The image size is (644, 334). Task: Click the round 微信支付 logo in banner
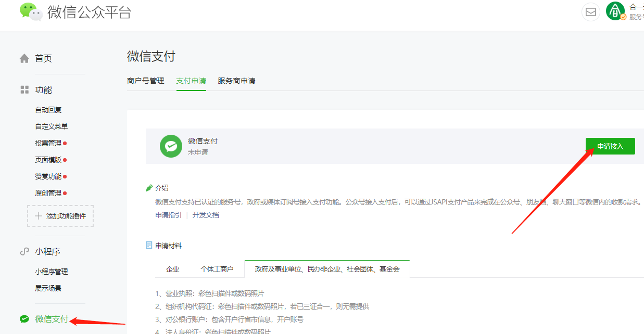click(171, 146)
